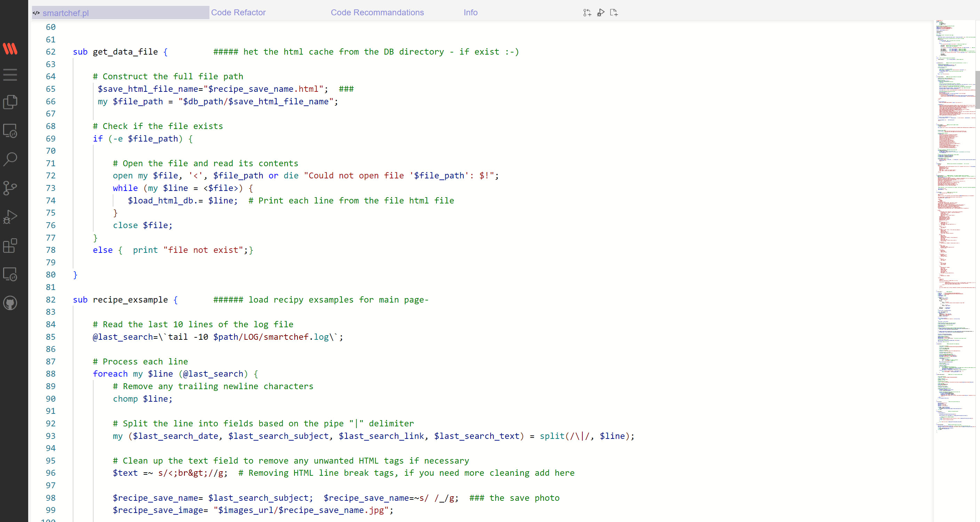Open the Code Recommandations tab
This screenshot has width=980, height=522.
[x=377, y=13]
